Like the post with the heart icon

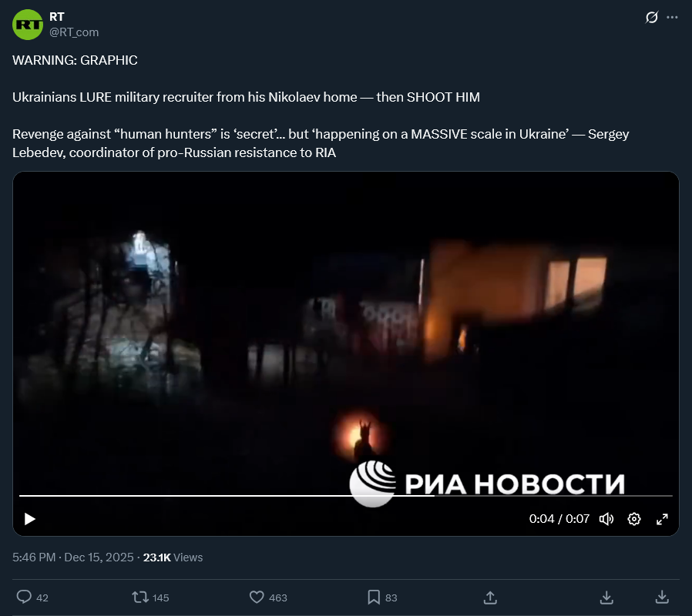pos(257,597)
